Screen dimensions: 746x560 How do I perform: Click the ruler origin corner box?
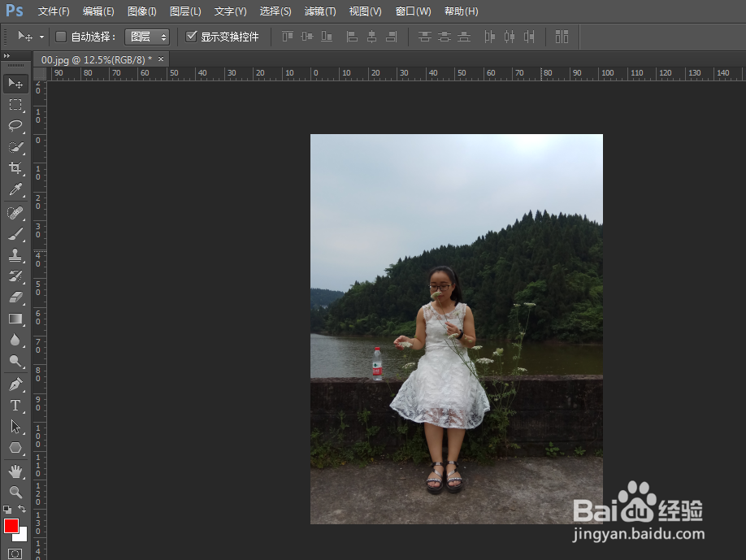click(40, 74)
